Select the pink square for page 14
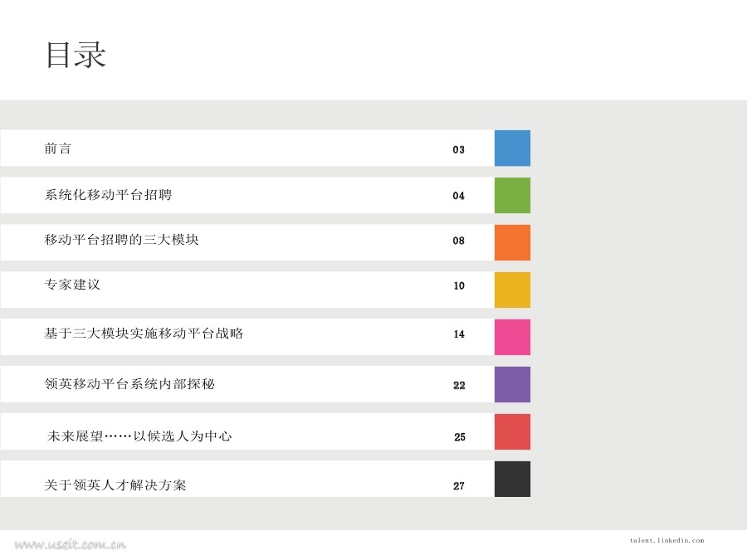Viewport: 747px width, 560px height. 512,337
